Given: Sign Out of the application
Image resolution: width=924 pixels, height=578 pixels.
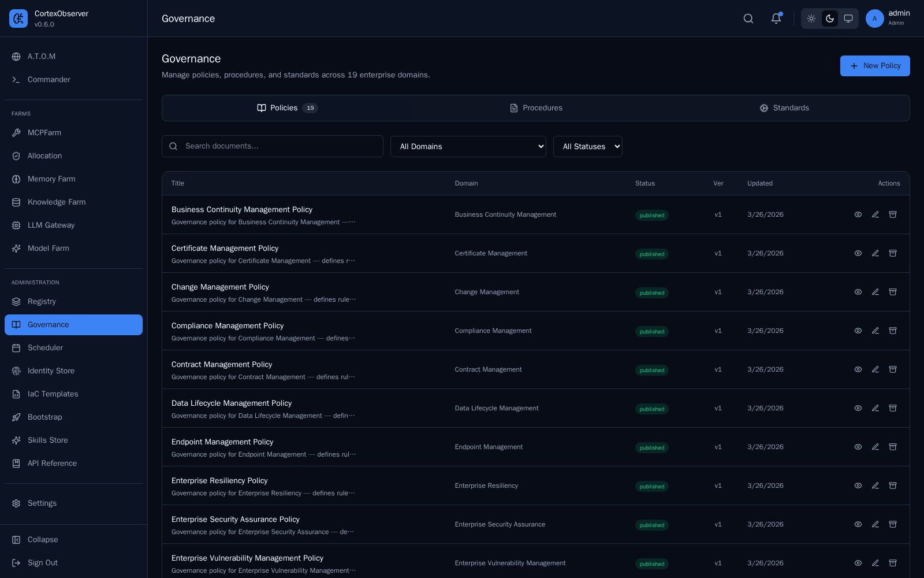Looking at the screenshot, I should [x=73, y=563].
